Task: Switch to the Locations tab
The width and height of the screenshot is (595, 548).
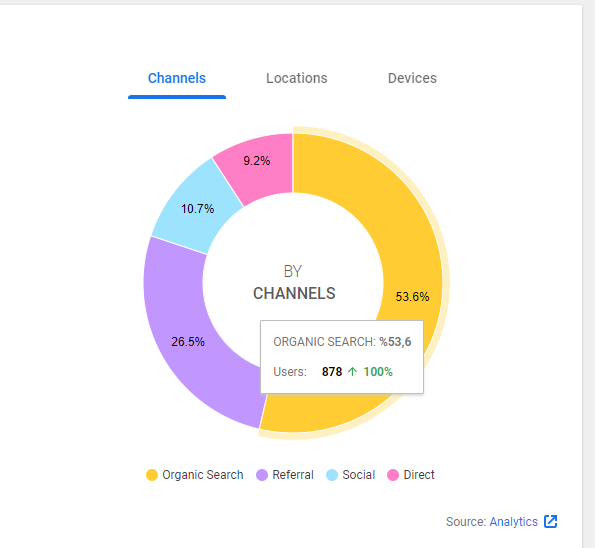Action: point(296,78)
